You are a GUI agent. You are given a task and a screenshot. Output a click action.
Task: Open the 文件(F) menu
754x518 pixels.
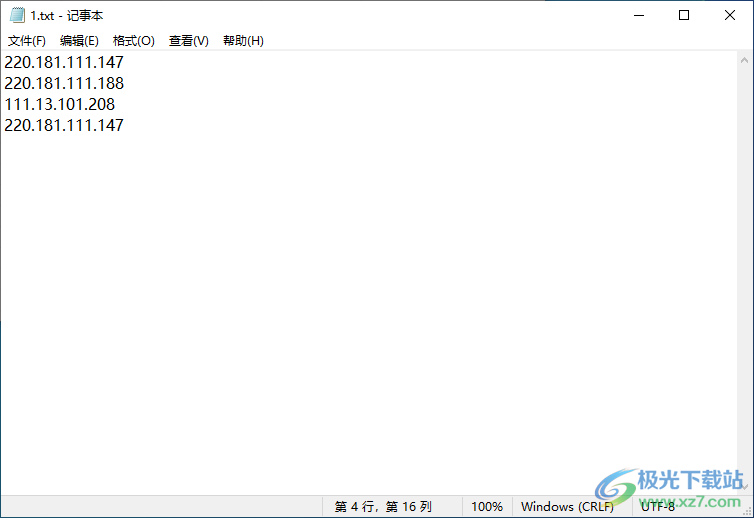[x=26, y=41]
